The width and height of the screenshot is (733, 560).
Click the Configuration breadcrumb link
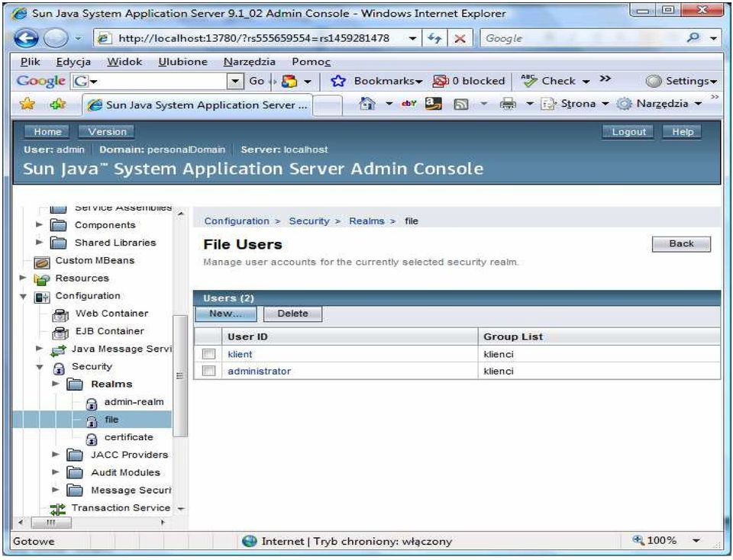pyautogui.click(x=237, y=221)
